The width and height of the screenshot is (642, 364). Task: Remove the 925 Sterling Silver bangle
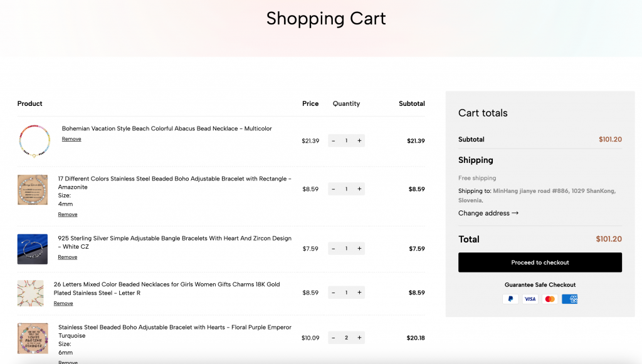tap(68, 257)
